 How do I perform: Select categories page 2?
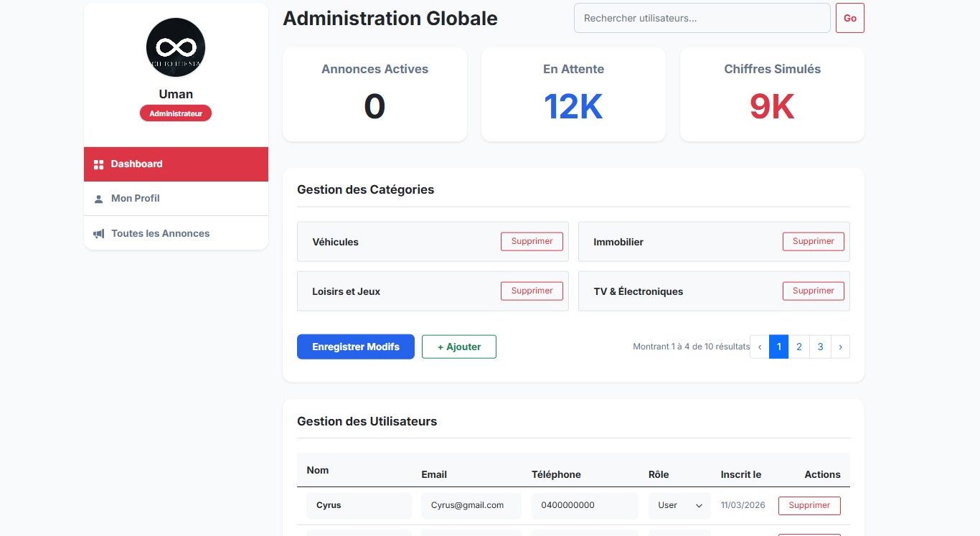tap(798, 347)
